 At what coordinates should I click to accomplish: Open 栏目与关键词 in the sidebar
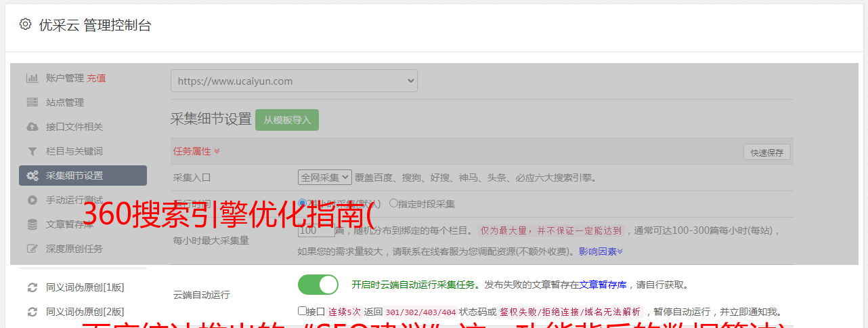point(74,151)
